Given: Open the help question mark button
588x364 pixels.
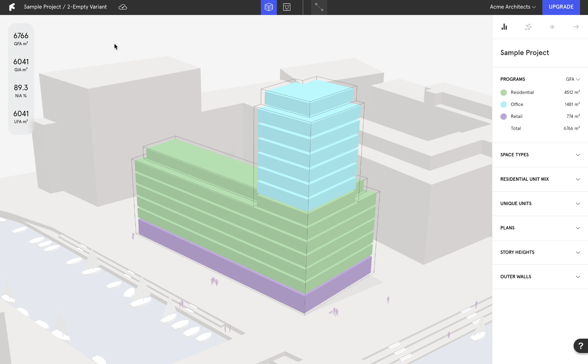Looking at the screenshot, I should tap(580, 346).
